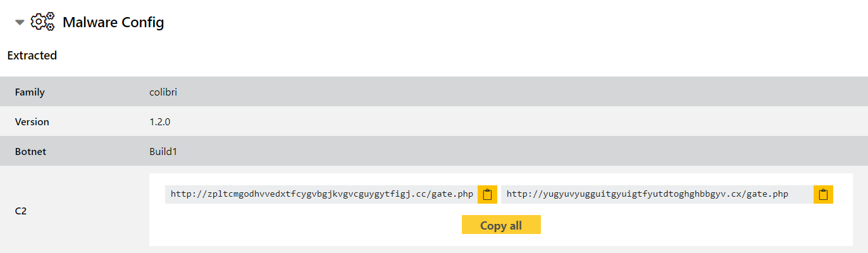Select the Version label
Screen dimensions: 868x253
(32, 122)
